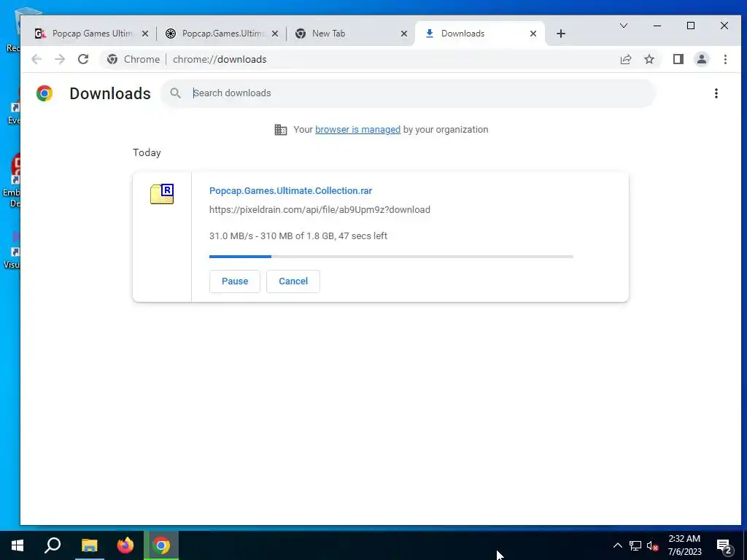The width and height of the screenshot is (747, 560).
Task: Click the Today date heading
Action: click(147, 152)
